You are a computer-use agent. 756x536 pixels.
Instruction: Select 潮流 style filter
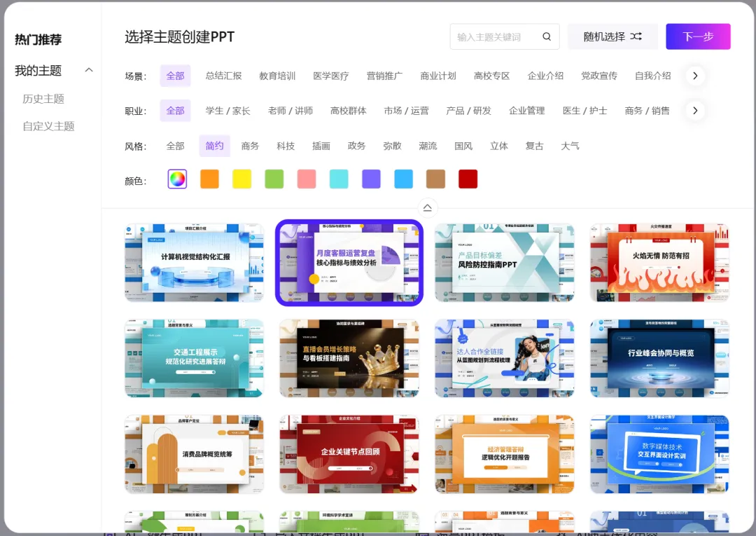[428, 146]
